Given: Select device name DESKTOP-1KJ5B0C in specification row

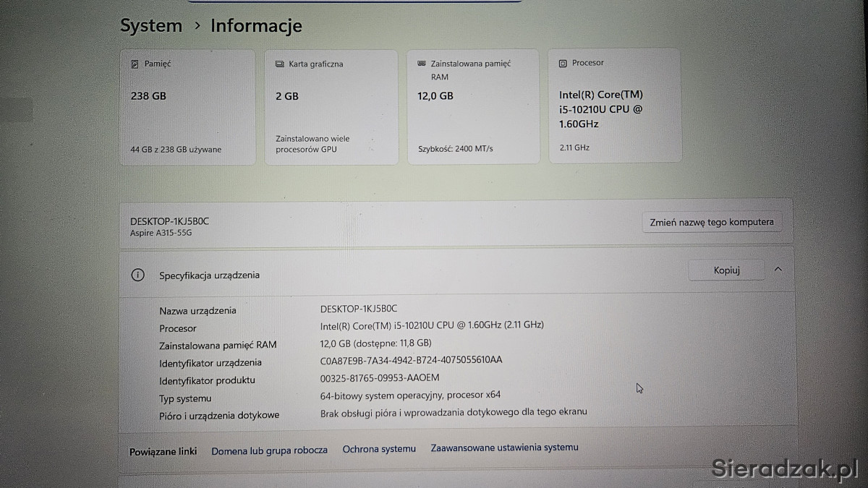Looking at the screenshot, I should (359, 308).
